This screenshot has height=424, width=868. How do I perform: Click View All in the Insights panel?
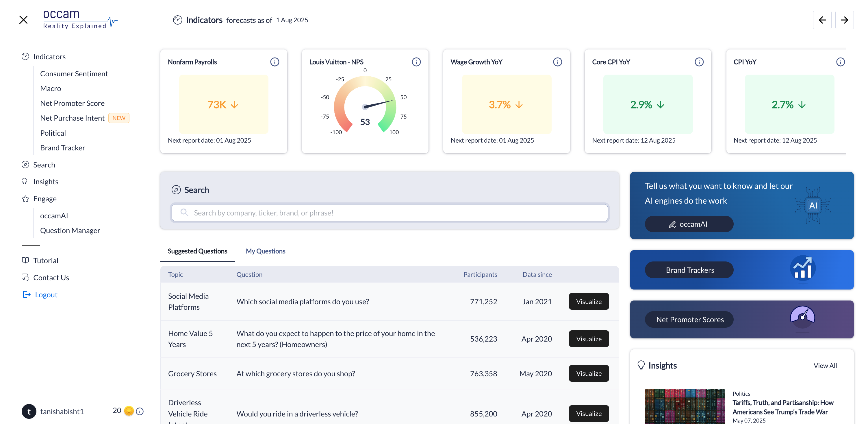pyautogui.click(x=825, y=365)
